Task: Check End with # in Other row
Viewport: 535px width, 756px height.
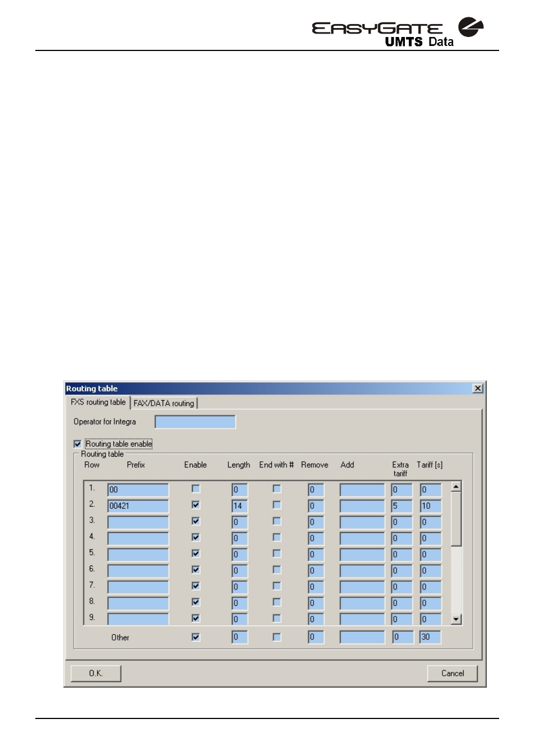Action: tap(276, 637)
